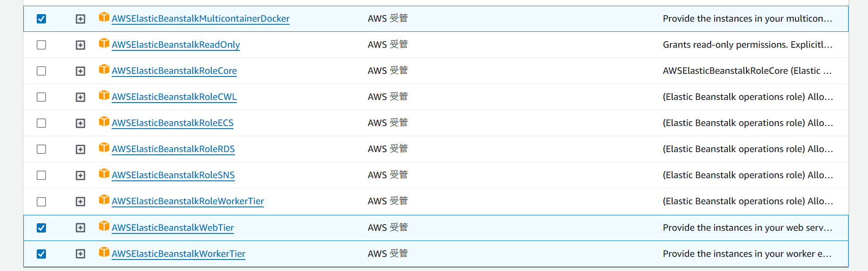The height and width of the screenshot is (271, 868).
Task: Open the AWSElasticBeanstalkRoleCWL policy link
Action: point(174,97)
